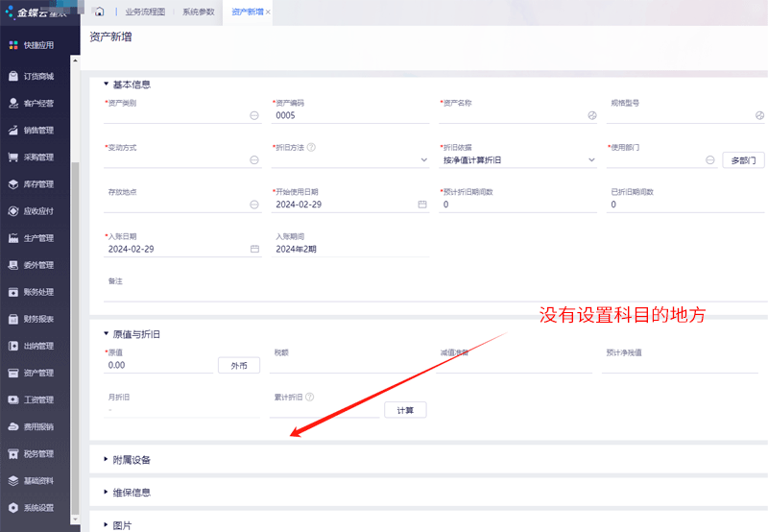Click the 计算 button
Screen dimensions: 768x532
pos(405,410)
